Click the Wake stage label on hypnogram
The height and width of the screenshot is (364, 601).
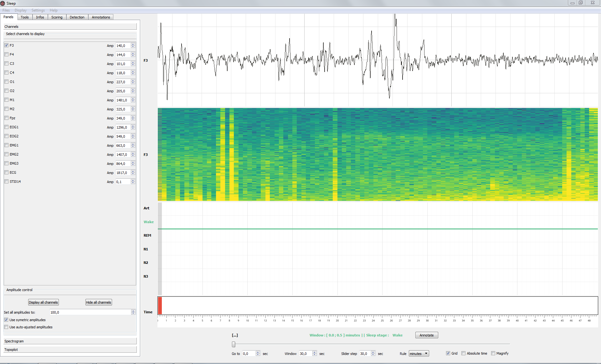click(x=149, y=222)
